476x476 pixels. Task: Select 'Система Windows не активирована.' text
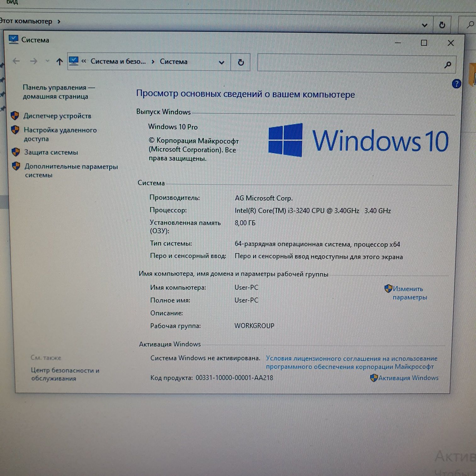point(205,358)
